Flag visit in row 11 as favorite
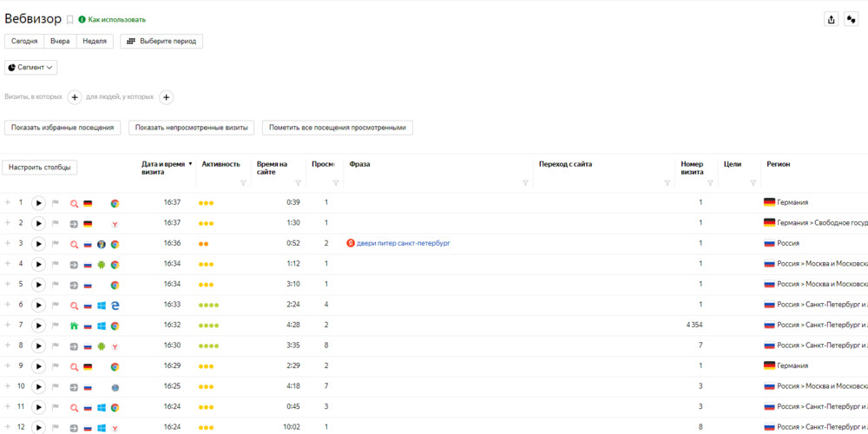Screen dimensions: 868x434 [56, 408]
